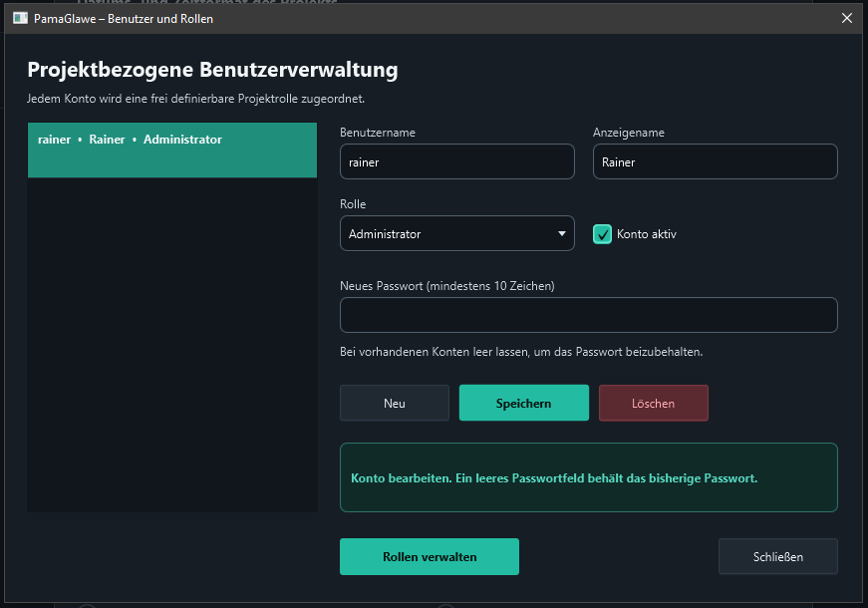Image resolution: width=868 pixels, height=608 pixels.
Task: Delete the account via Löschen
Action: 653,403
